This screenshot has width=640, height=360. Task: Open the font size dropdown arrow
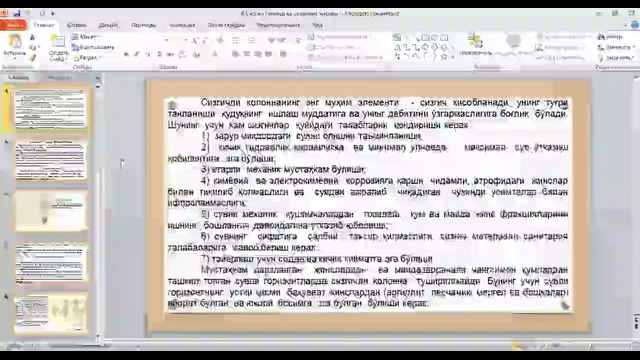click(x=186, y=40)
